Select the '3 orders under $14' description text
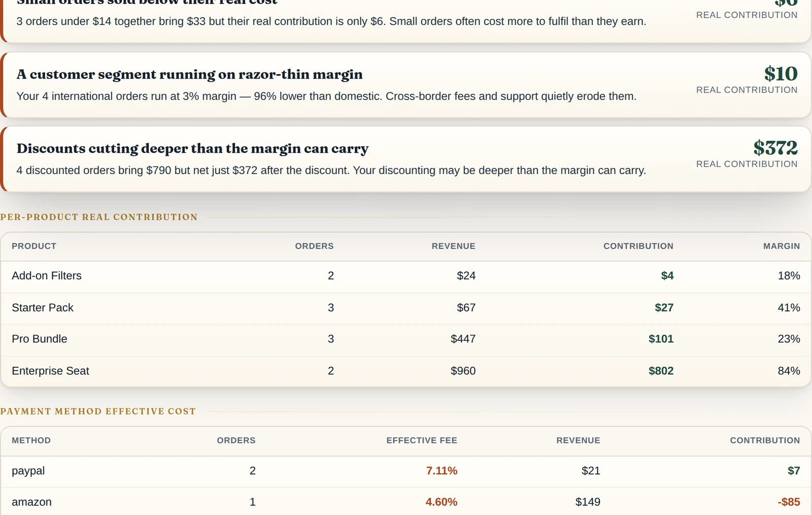Screen dimensions: 812x515 click(331, 22)
